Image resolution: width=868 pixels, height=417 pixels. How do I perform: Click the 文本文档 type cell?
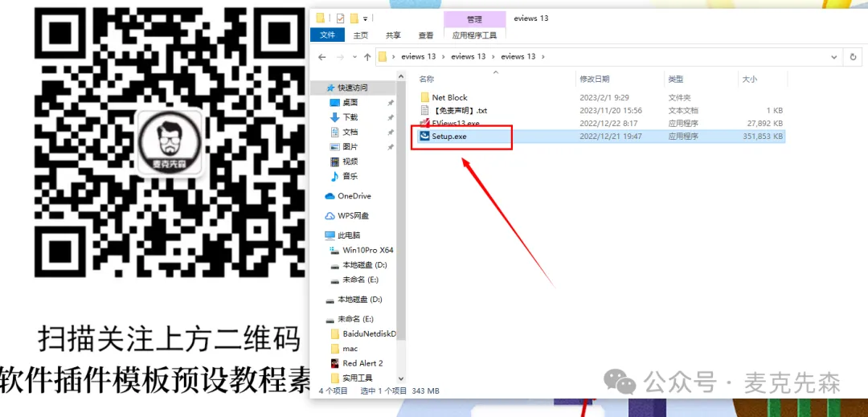pyautogui.click(x=683, y=111)
